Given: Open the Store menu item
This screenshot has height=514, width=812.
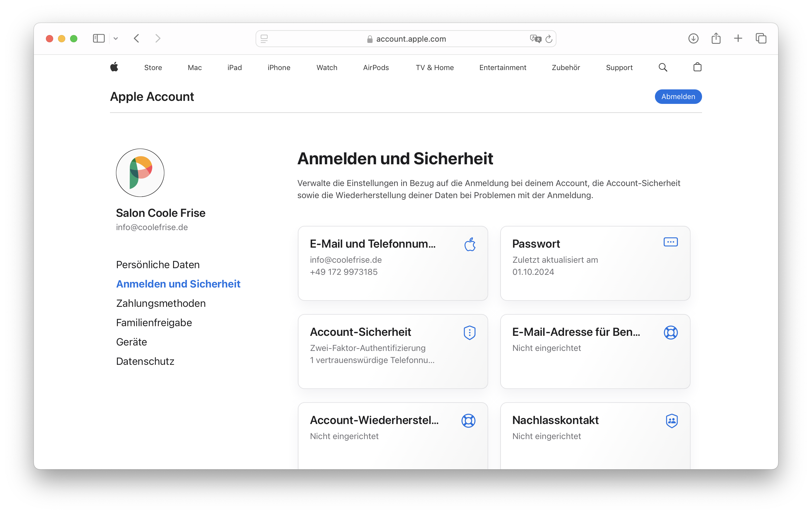Looking at the screenshot, I should click(x=153, y=67).
